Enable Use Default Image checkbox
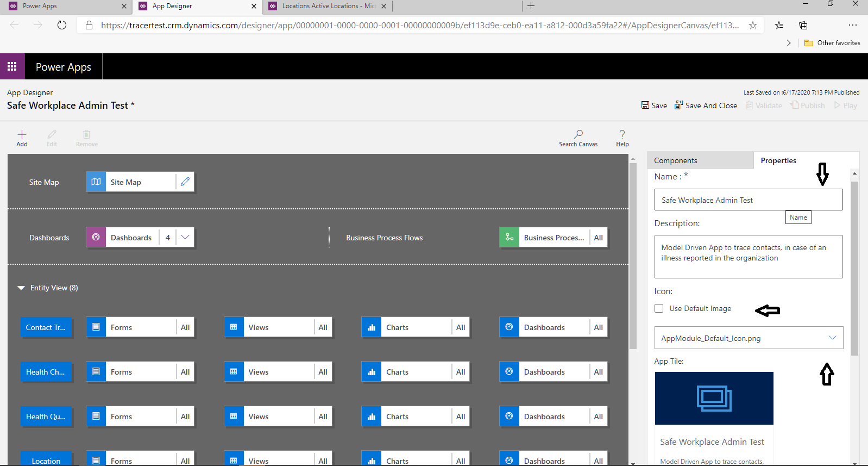This screenshot has height=466, width=868. coord(659,308)
